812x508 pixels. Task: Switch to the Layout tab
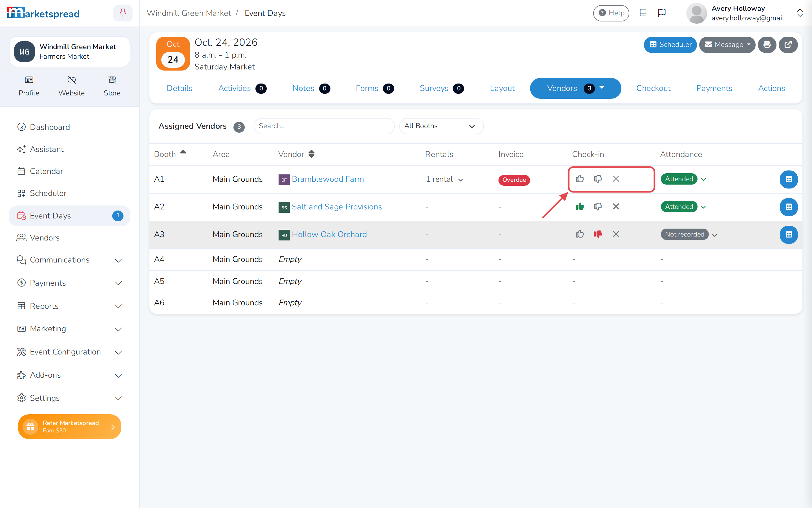click(502, 88)
